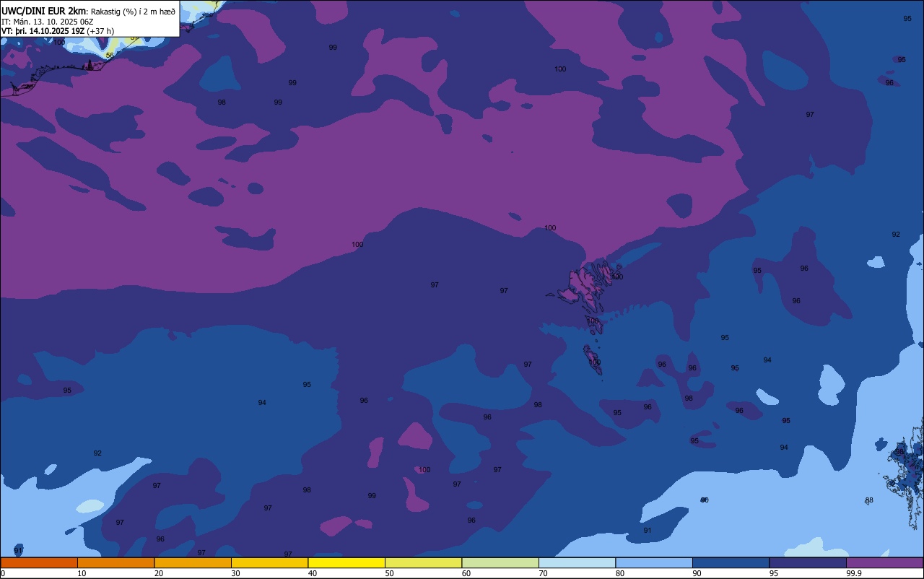The height and width of the screenshot is (579, 924).
Task: Click the 60–70 light green legend swatch
Action: (500, 562)
